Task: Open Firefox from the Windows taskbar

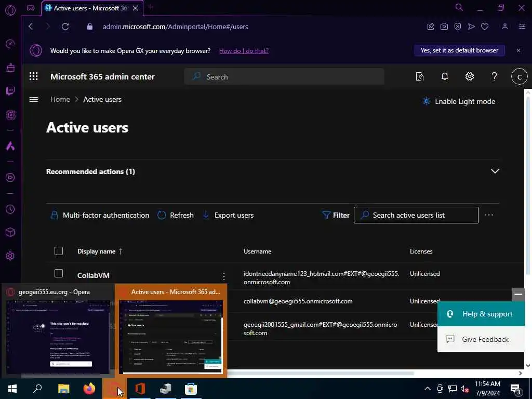Action: (x=89, y=389)
